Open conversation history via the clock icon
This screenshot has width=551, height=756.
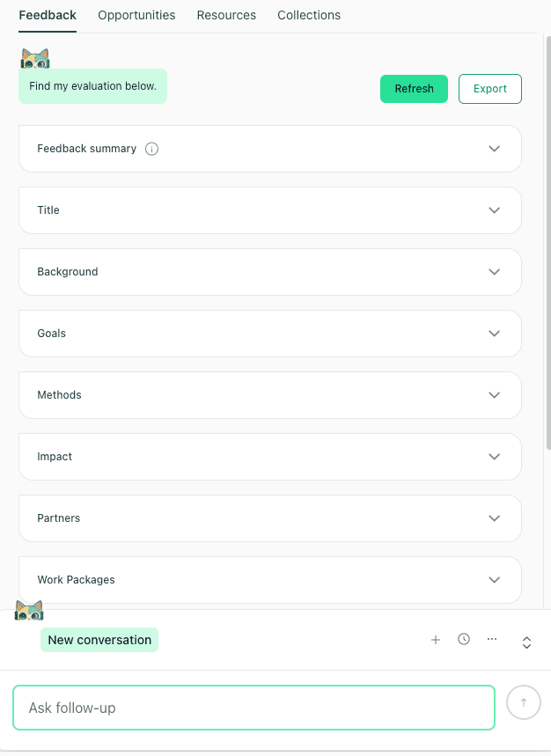pos(464,639)
